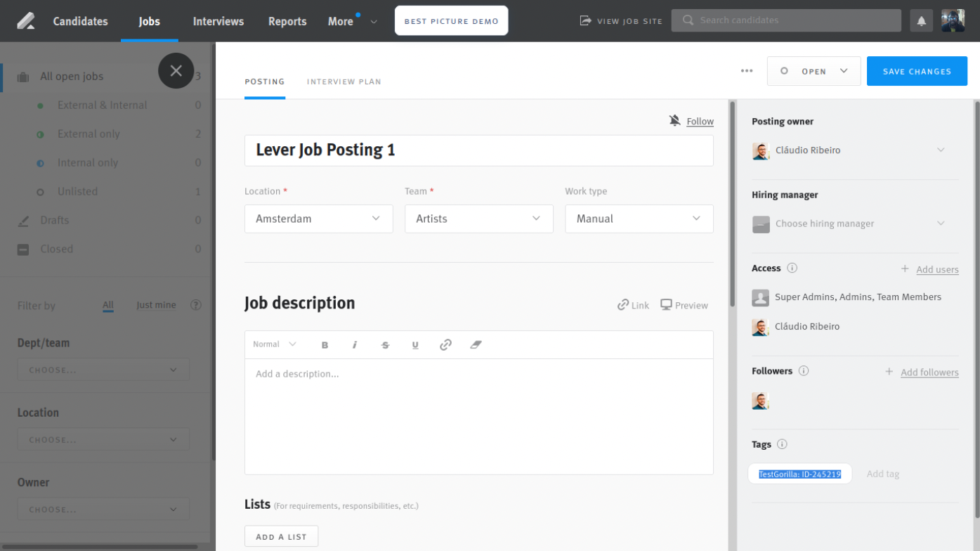Viewport: 980px width, 551px height.
Task: Apply underline formatting in the editor toolbar
Action: [x=415, y=344]
